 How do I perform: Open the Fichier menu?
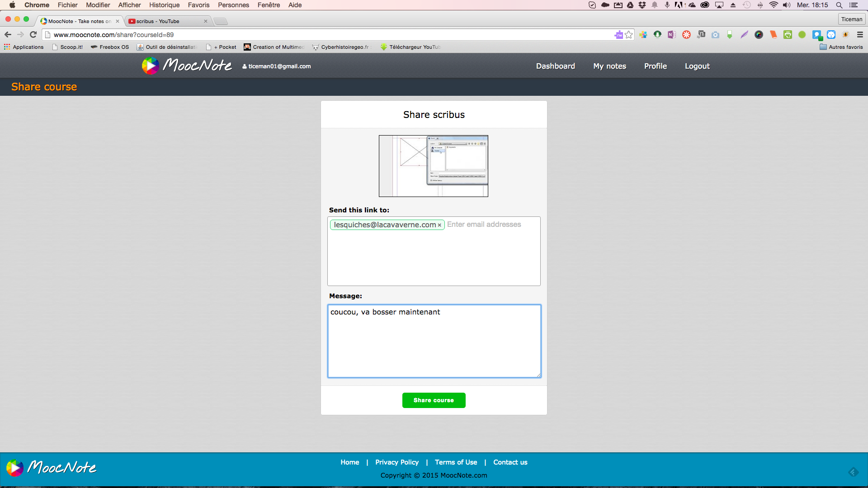coord(67,5)
